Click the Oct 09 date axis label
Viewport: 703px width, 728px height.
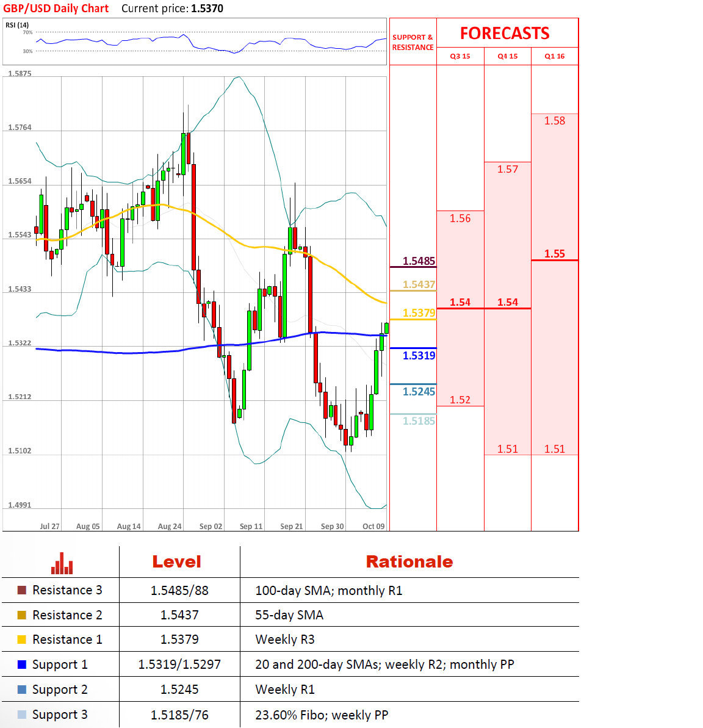(x=373, y=527)
